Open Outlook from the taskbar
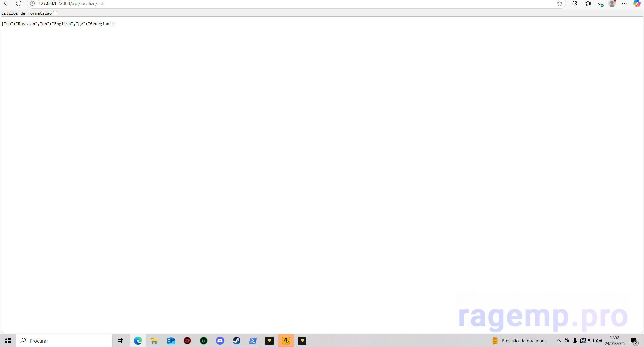 171,341
